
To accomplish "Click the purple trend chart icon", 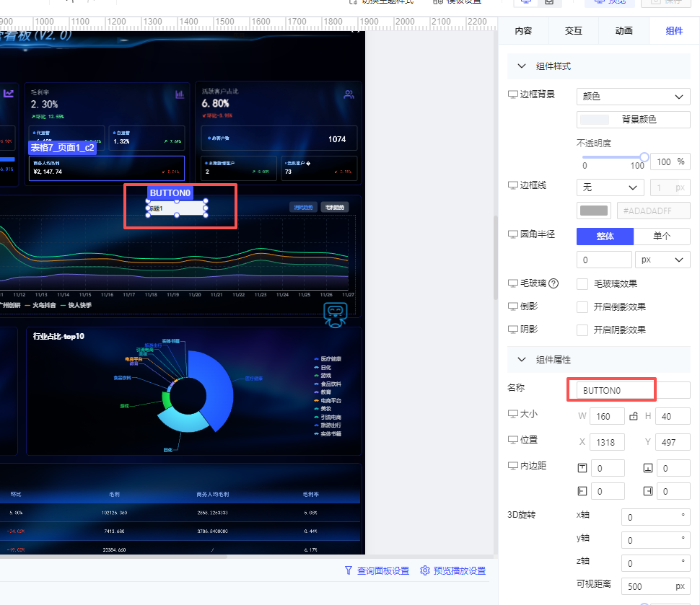I will [x=9, y=93].
